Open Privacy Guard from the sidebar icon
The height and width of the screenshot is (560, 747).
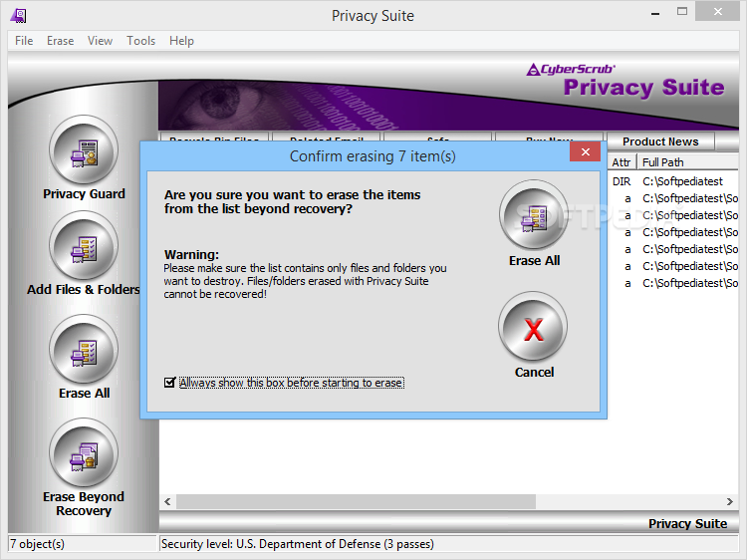(x=84, y=149)
